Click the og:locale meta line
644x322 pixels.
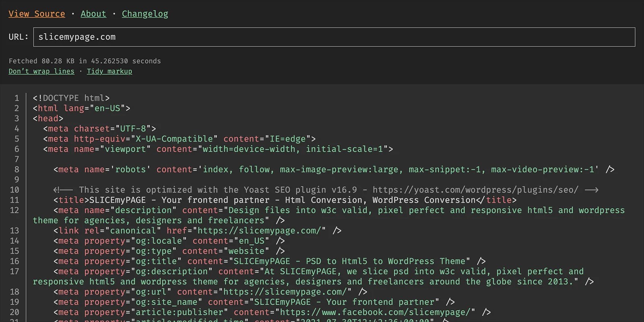point(169,241)
